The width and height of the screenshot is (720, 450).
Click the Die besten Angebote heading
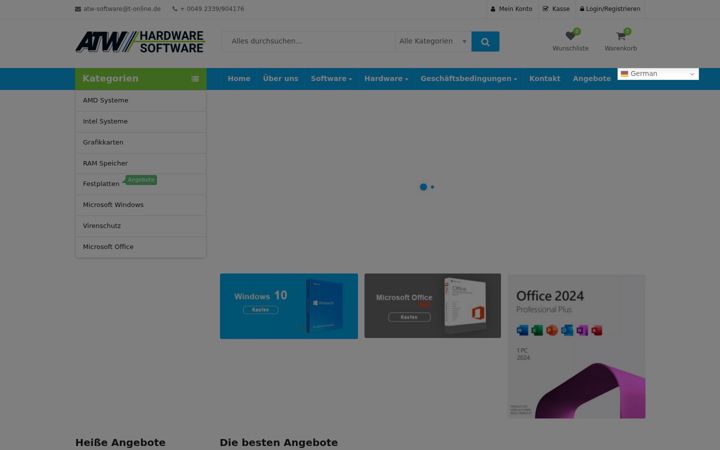click(x=279, y=443)
